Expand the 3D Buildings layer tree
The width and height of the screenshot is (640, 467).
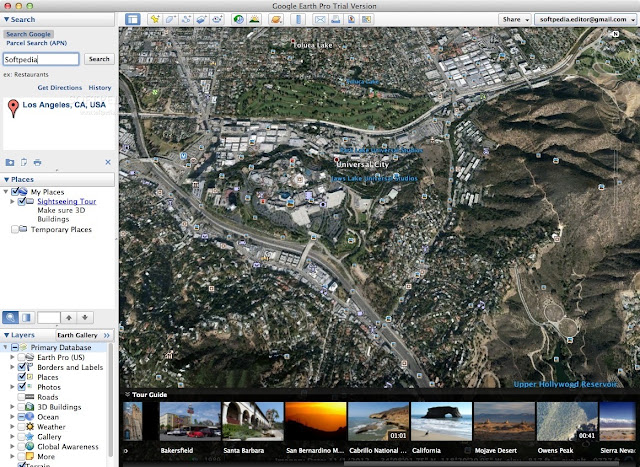tap(12, 407)
